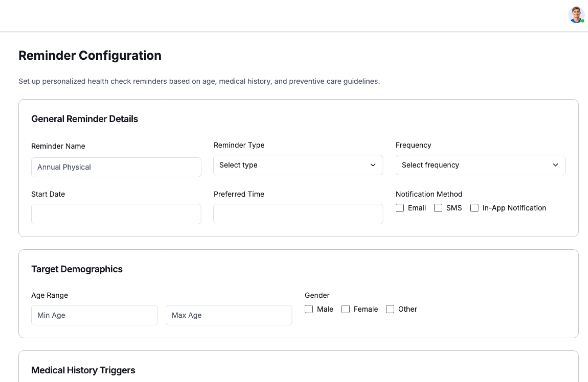588x382 pixels.
Task: Focus the Reminder Name input field
Action: click(x=116, y=167)
